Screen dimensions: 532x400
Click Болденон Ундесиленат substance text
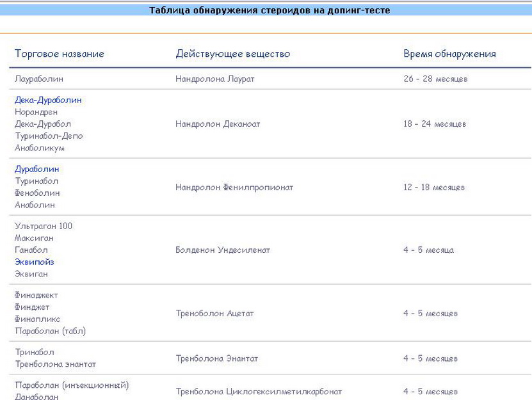pos(223,250)
